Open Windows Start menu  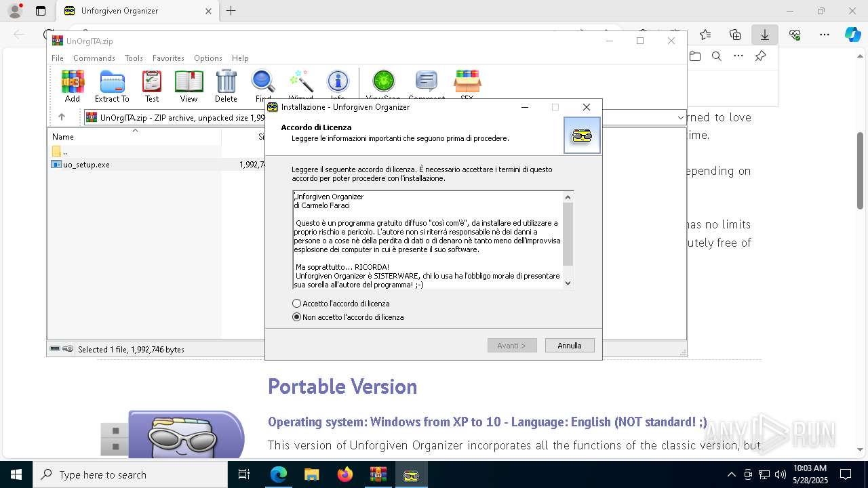coord(16,474)
